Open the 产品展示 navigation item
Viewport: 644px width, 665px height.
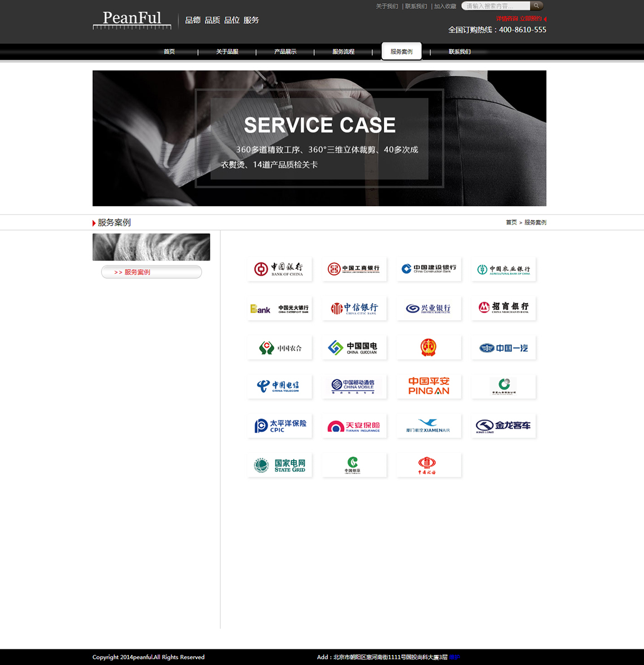[285, 52]
